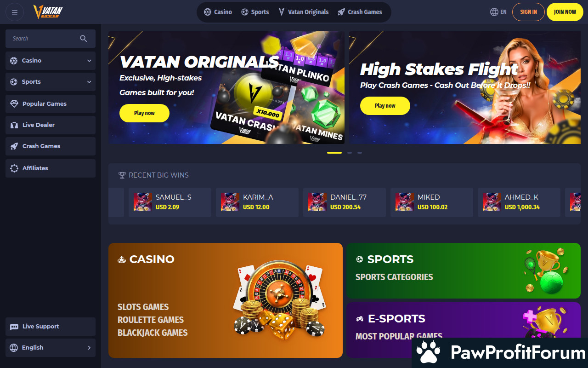
Task: Expand the Casino sidebar section
Action: click(51, 61)
